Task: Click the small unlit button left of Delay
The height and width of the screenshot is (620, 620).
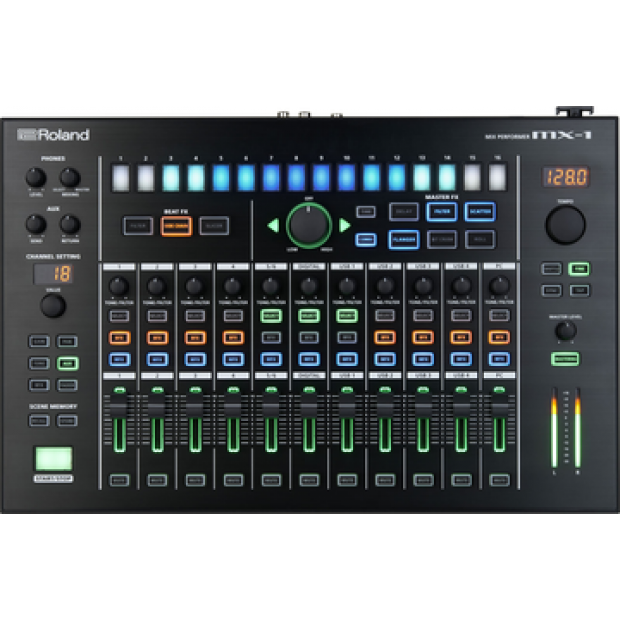Action: [x=366, y=212]
